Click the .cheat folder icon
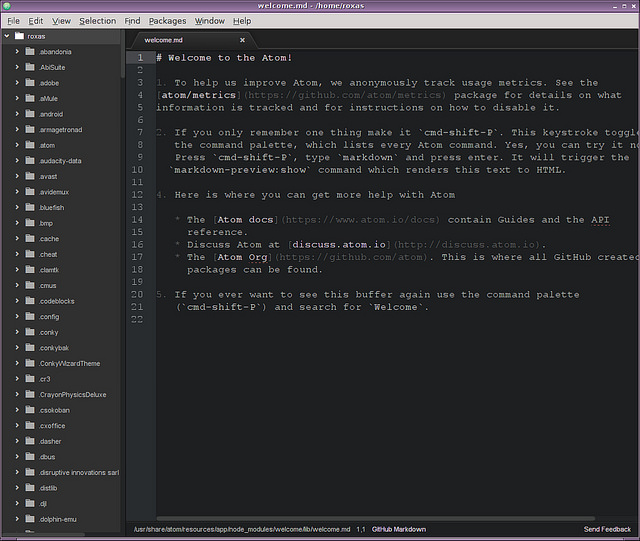This screenshot has height=541, width=640. [30, 254]
